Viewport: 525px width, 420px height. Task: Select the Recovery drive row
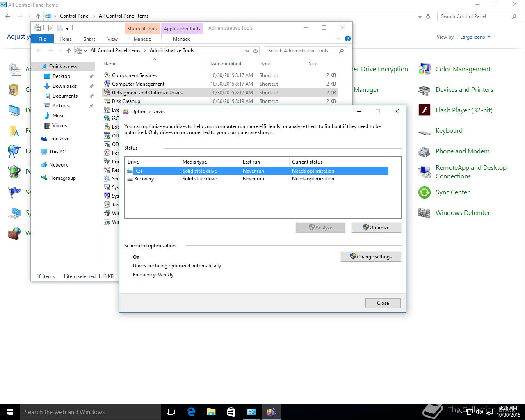coord(257,179)
